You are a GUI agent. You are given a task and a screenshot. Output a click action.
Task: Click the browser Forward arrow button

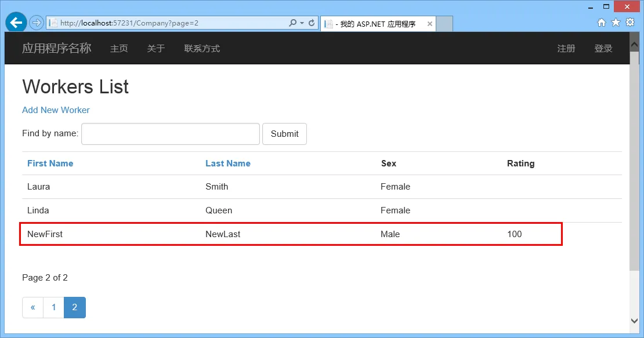tap(36, 23)
